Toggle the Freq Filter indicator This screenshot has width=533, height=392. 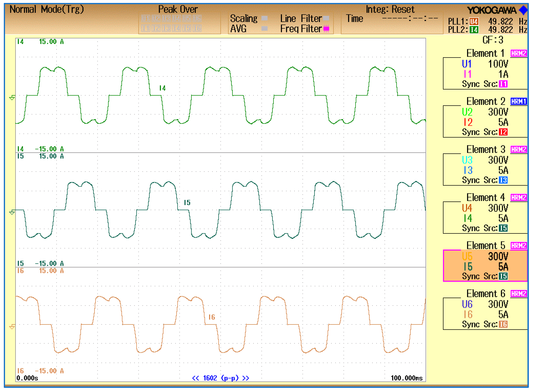coord(326,29)
